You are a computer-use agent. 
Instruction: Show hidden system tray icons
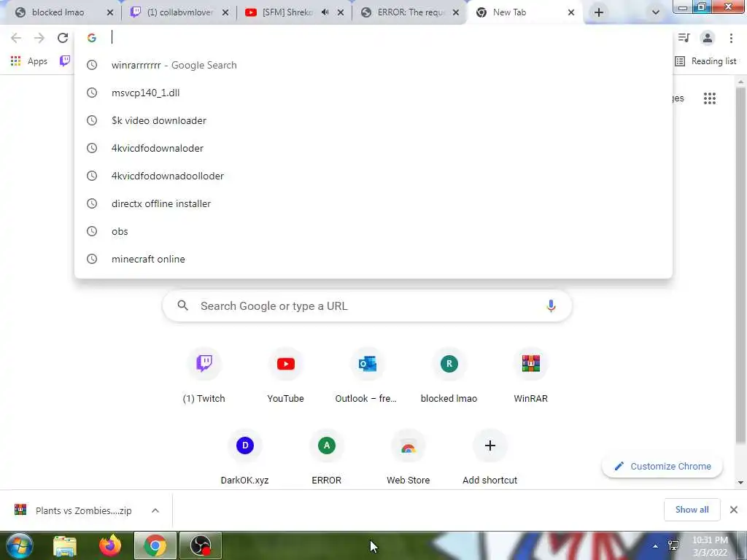tap(656, 546)
